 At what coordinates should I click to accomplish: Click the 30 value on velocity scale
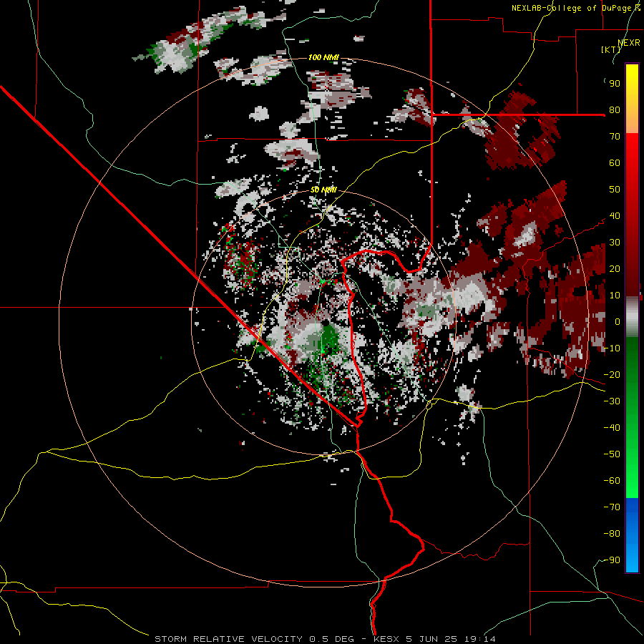tap(615, 243)
